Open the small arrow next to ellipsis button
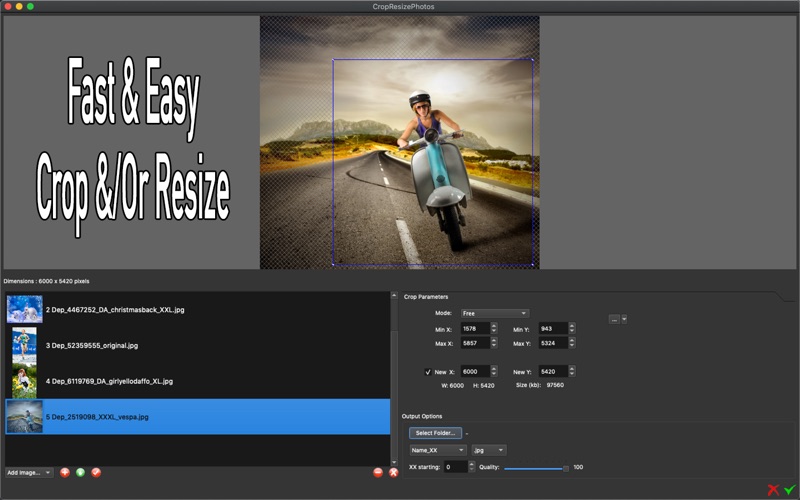The width and height of the screenshot is (800, 500). (624, 319)
